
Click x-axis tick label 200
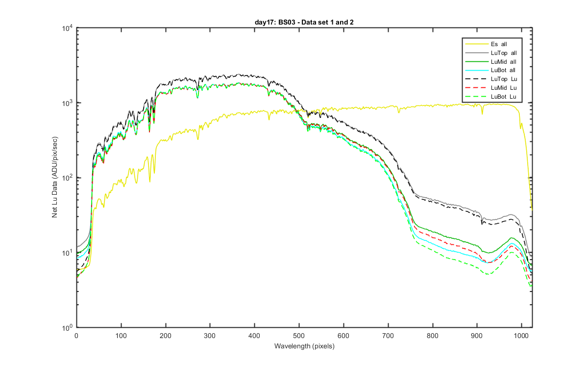click(x=166, y=336)
